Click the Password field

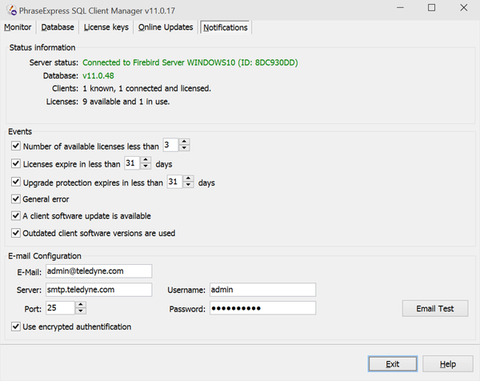tap(263, 308)
